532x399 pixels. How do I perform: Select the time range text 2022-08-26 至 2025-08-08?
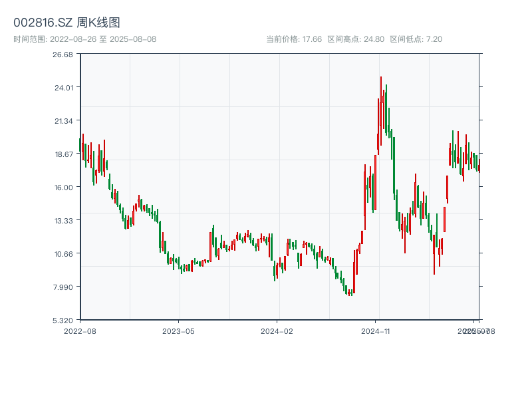(103, 39)
